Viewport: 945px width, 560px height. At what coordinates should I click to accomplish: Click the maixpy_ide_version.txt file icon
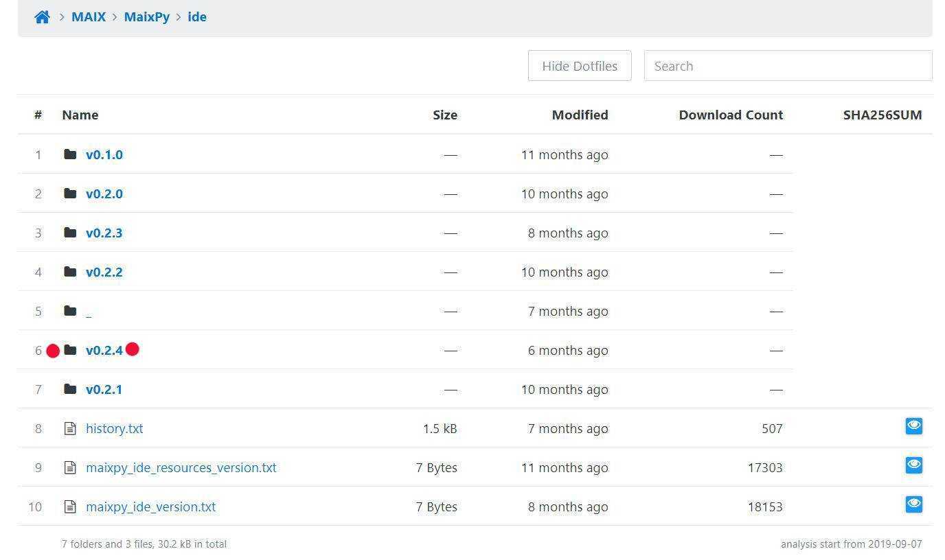70,507
